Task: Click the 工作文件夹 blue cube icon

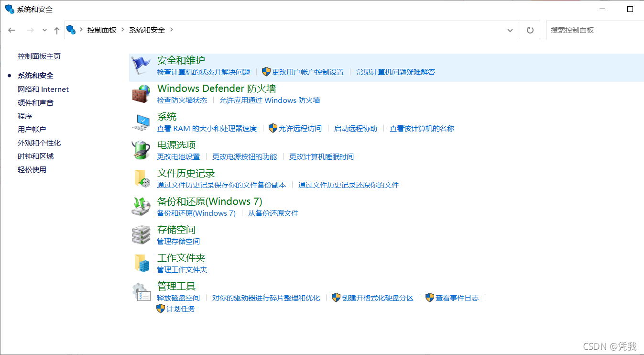Action: [141, 262]
